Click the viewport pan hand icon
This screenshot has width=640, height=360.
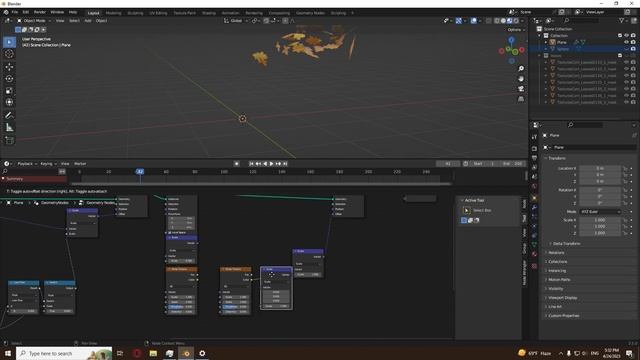click(x=521, y=78)
